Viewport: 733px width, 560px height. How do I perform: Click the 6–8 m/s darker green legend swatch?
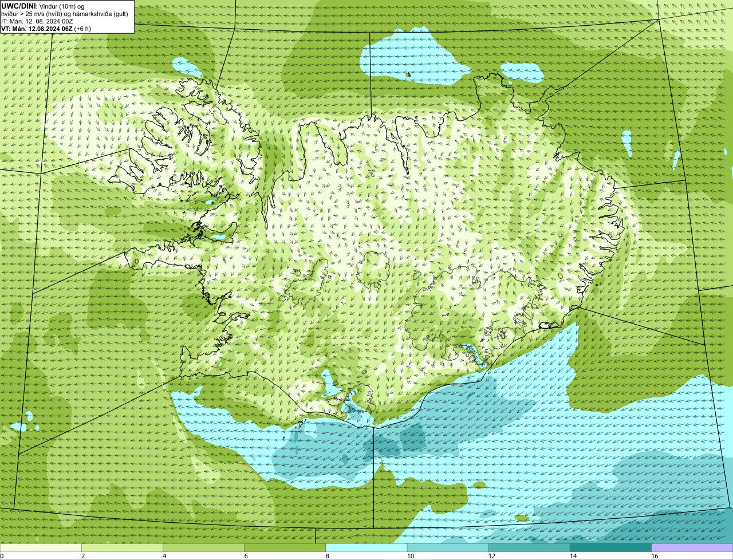pyautogui.click(x=285, y=548)
